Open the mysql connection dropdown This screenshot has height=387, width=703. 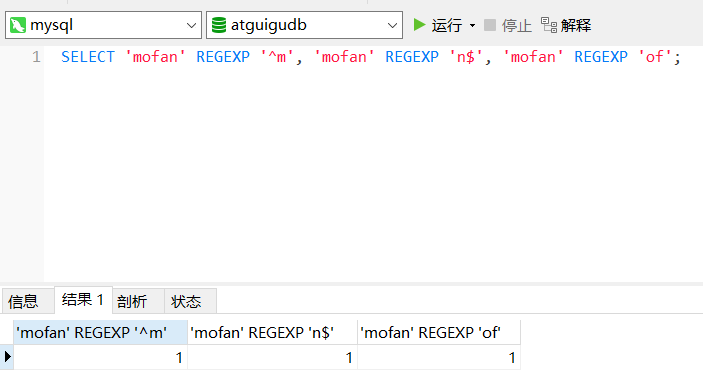pos(191,26)
